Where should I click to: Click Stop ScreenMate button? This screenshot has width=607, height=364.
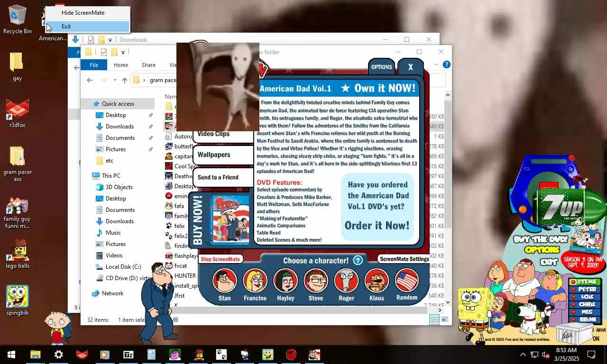(221, 259)
